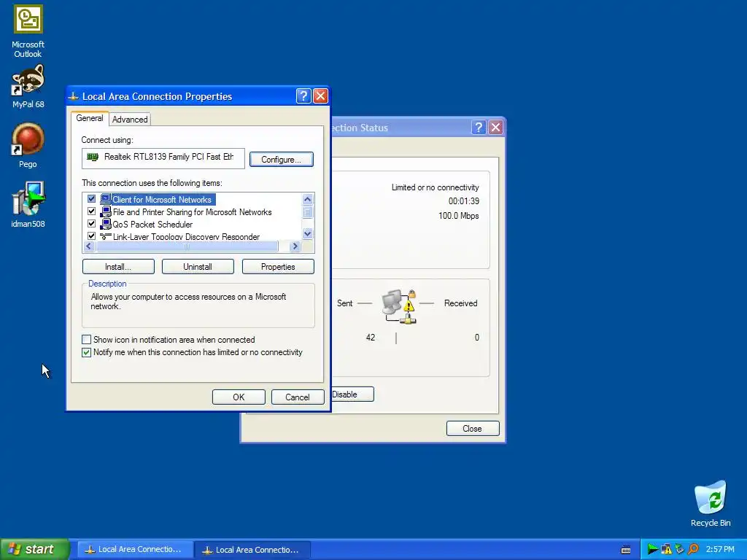The image size is (747, 560).
Task: Select File and Printer Sharing list row
Action: [192, 212]
